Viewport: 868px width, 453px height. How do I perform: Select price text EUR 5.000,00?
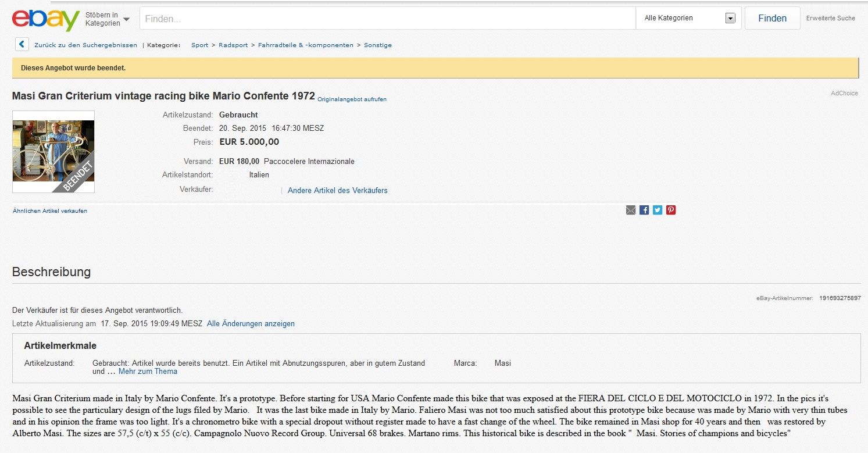click(x=249, y=141)
